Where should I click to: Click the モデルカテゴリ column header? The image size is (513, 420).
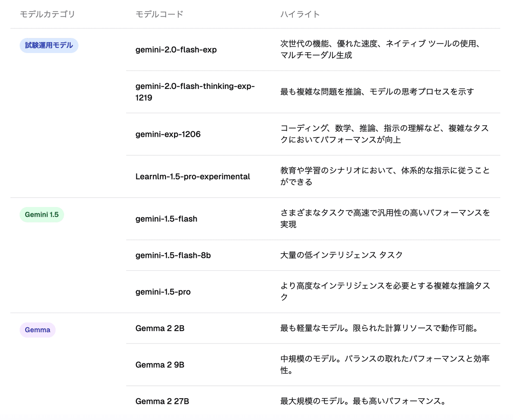click(x=47, y=14)
